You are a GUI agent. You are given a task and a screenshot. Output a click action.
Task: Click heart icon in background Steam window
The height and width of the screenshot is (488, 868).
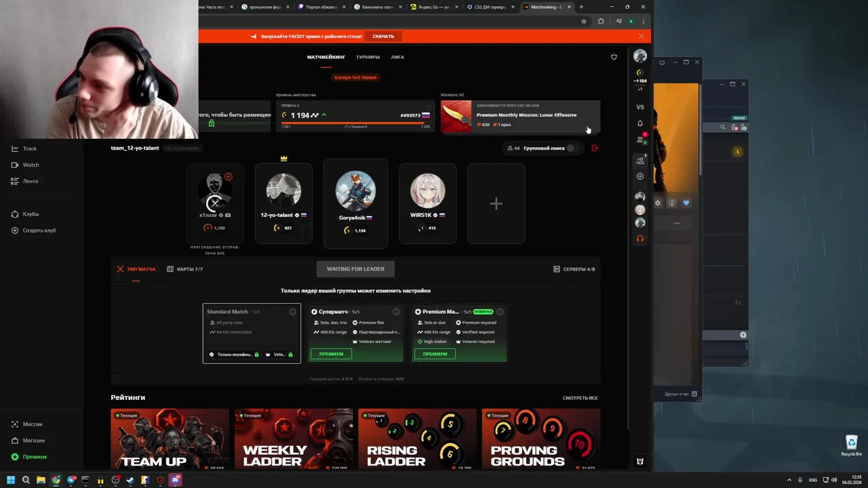click(x=686, y=203)
